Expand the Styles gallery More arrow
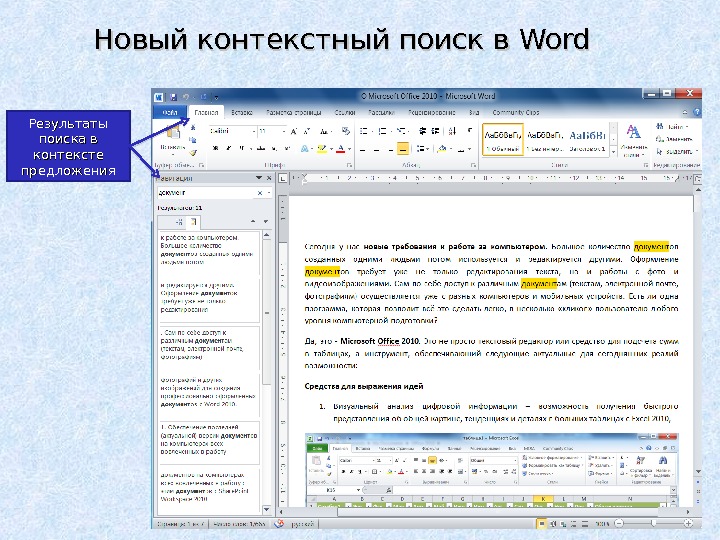Image resolution: width=720 pixels, height=540 pixels. point(613,152)
